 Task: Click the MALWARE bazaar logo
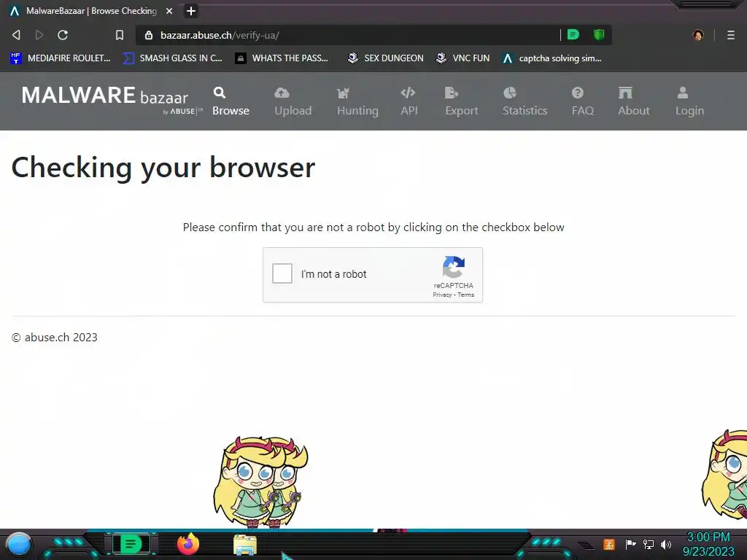[x=112, y=99]
